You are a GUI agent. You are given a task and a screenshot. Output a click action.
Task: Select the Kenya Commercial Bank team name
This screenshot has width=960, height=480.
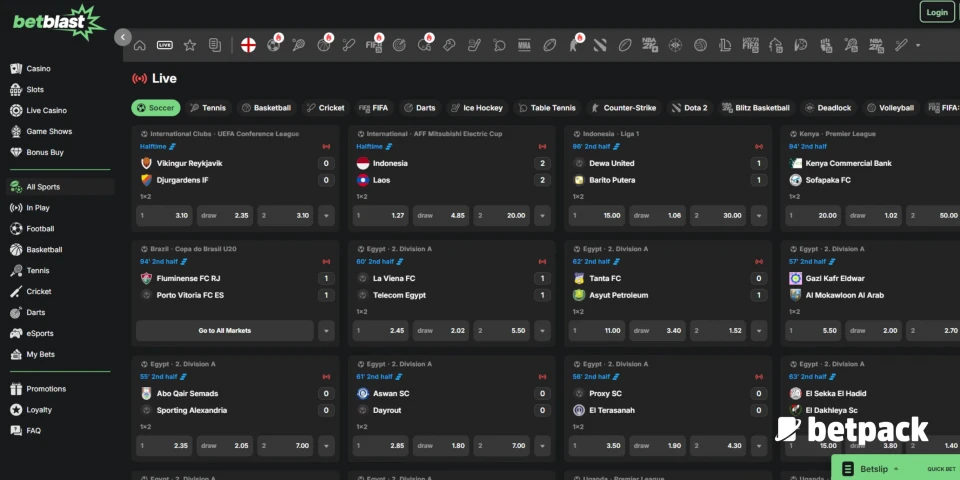coord(849,163)
